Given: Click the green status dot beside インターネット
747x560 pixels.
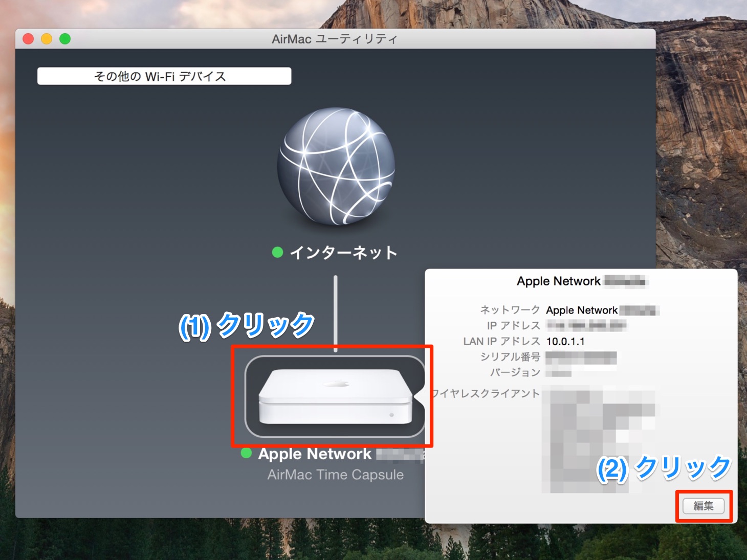Looking at the screenshot, I should 277,252.
